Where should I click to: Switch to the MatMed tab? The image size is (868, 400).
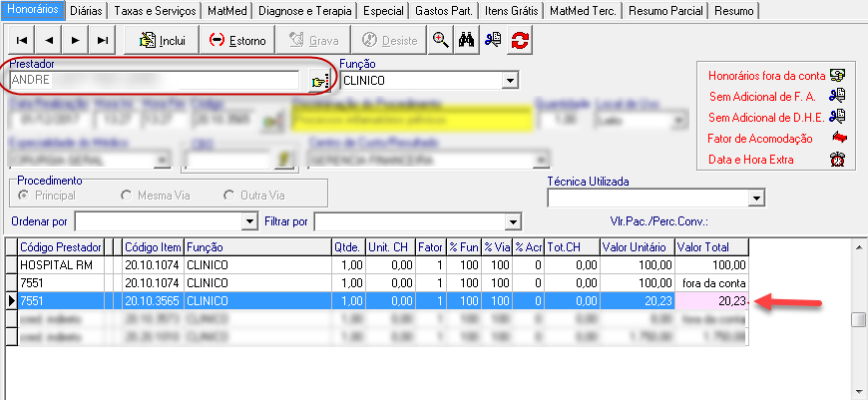227,11
